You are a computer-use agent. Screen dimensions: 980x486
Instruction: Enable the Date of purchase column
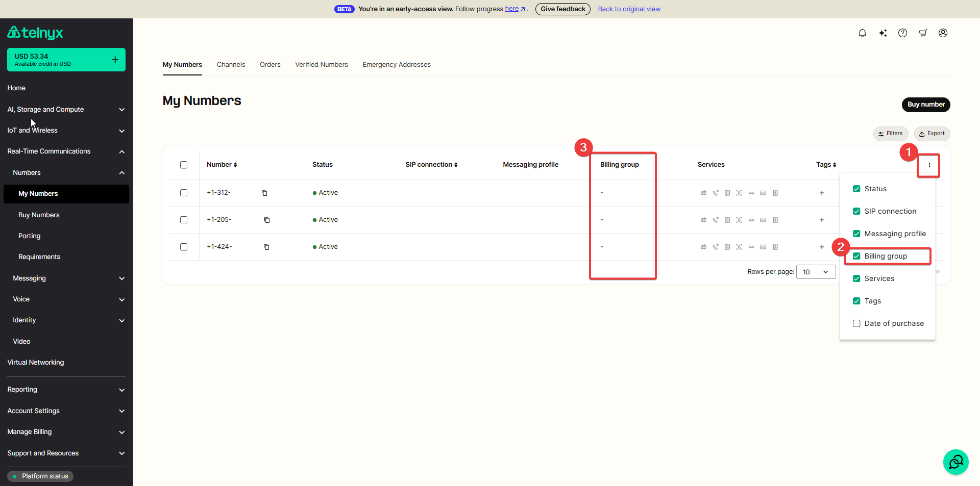[x=856, y=323]
